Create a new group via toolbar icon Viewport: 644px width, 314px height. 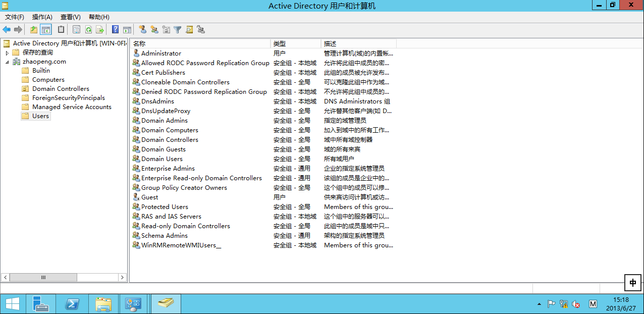(x=154, y=30)
